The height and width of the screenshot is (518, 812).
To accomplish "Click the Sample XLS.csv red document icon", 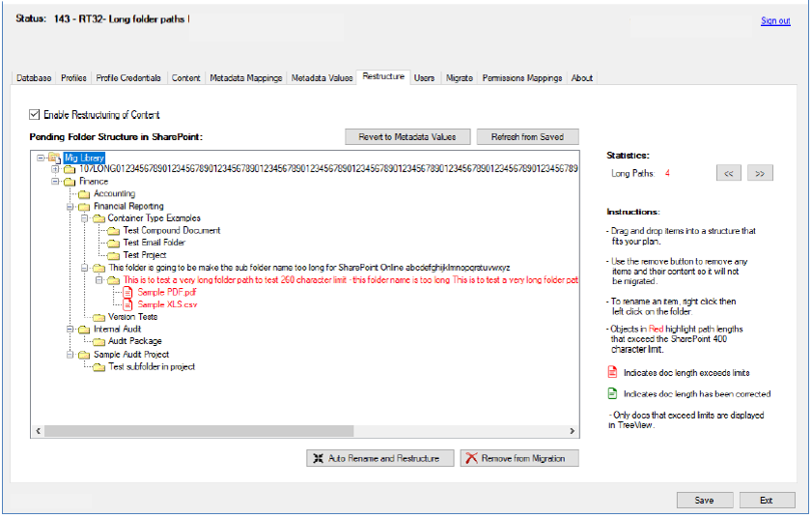I will [x=128, y=304].
